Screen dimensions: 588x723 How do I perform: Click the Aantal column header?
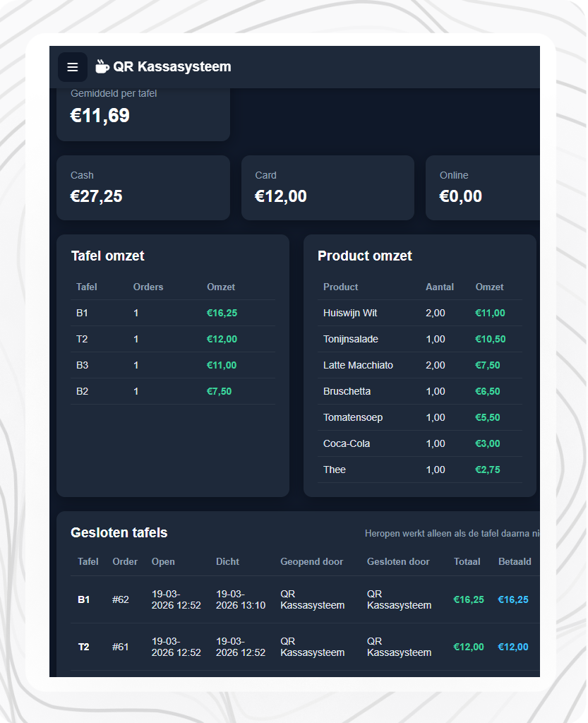(x=440, y=287)
